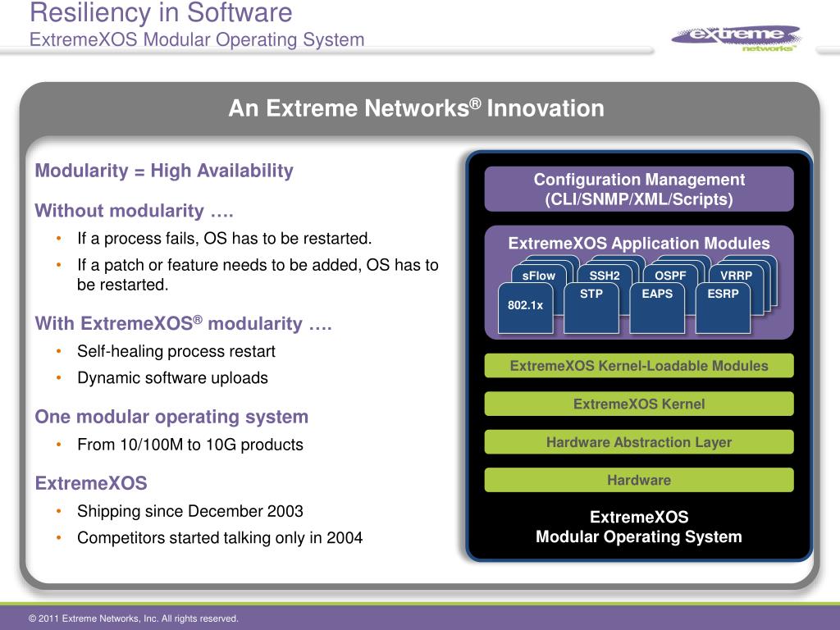Select the ESRP module block

[x=724, y=308]
